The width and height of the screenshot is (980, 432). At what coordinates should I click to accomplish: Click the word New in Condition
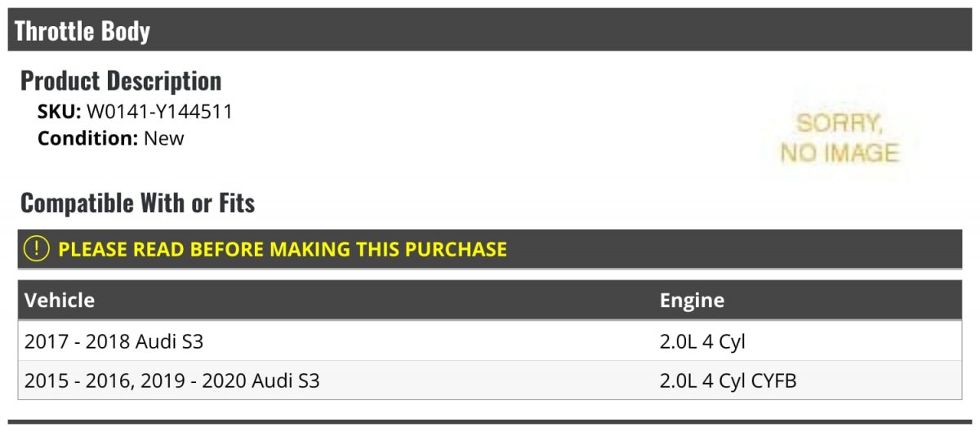pyautogui.click(x=164, y=139)
